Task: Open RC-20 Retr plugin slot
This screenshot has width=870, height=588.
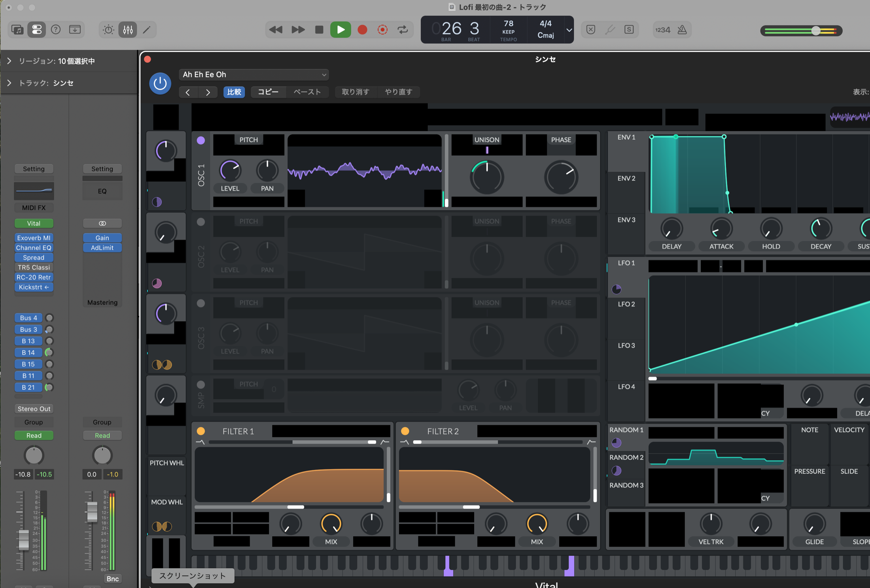Action: pyautogui.click(x=34, y=277)
